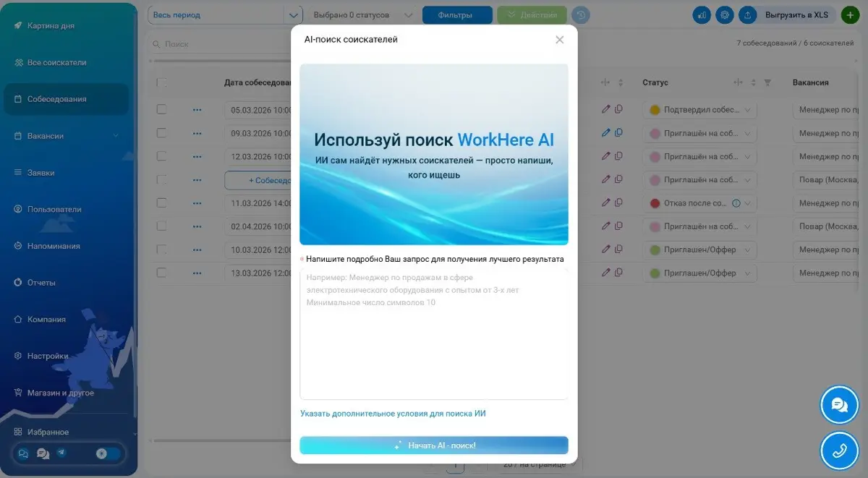The width and height of the screenshot is (868, 478).
Task: Click the Все соискатели people icon
Action: coord(19,63)
